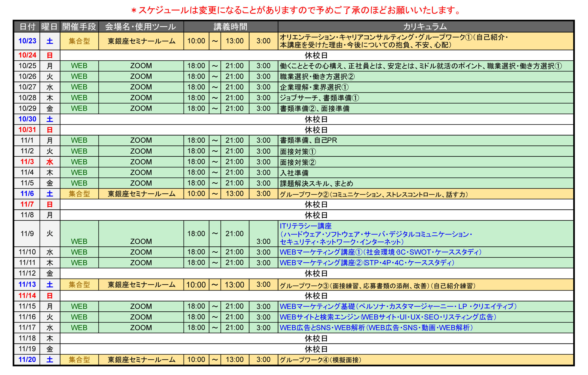The height and width of the screenshot is (375, 588).
Task: Click the 11/9 date cell
Action: [27, 234]
